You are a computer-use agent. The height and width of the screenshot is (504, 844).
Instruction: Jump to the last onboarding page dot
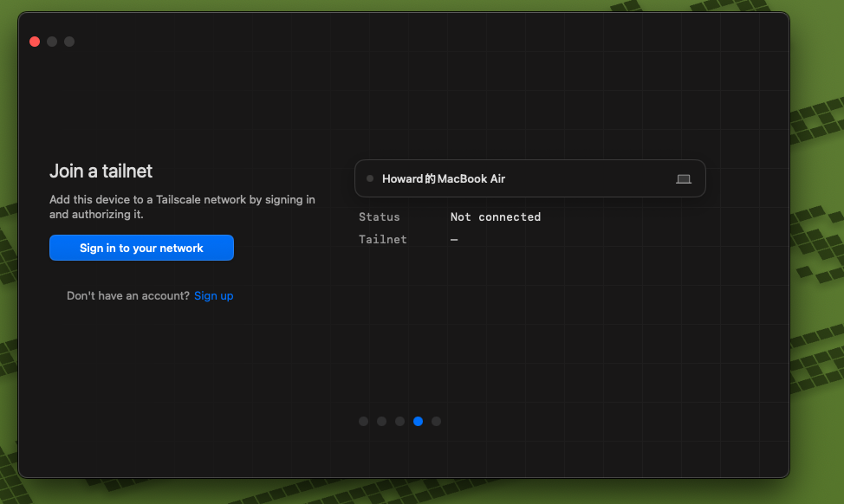[436, 421]
